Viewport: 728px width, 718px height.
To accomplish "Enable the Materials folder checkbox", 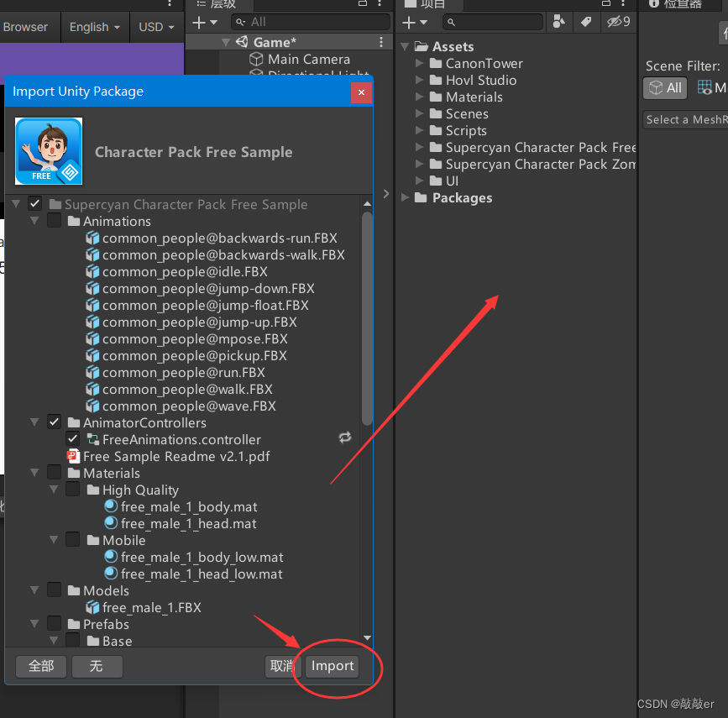I will [x=54, y=472].
